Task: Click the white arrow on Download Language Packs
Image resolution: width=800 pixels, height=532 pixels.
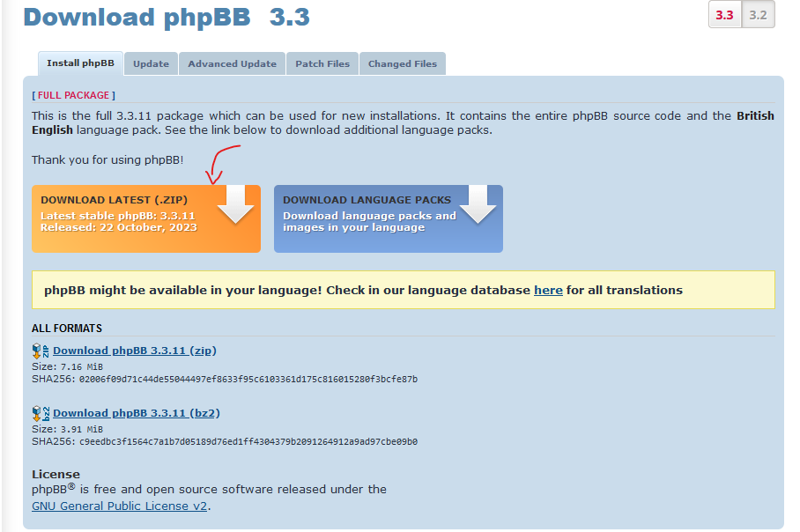Action: click(x=478, y=204)
